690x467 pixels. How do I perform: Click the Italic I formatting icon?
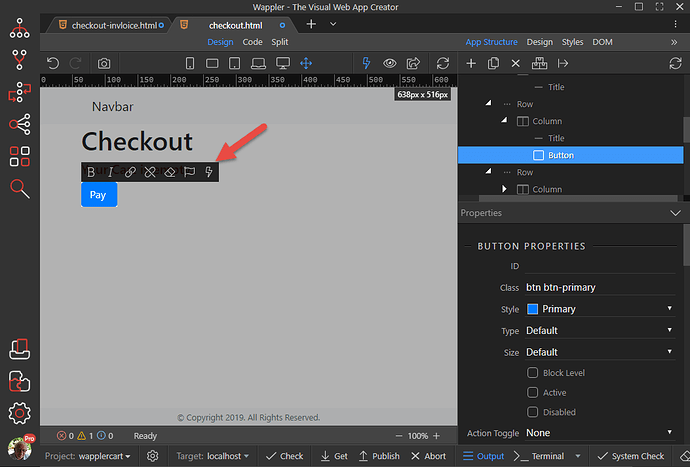click(110, 172)
